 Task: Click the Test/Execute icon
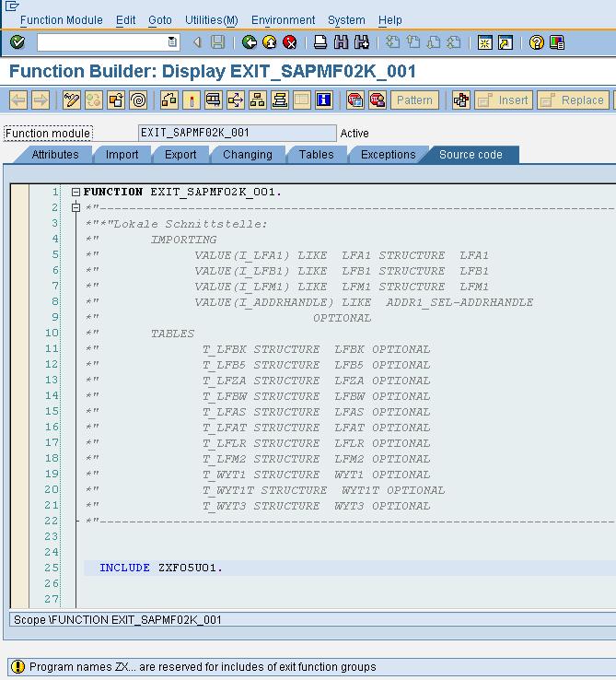[214, 100]
